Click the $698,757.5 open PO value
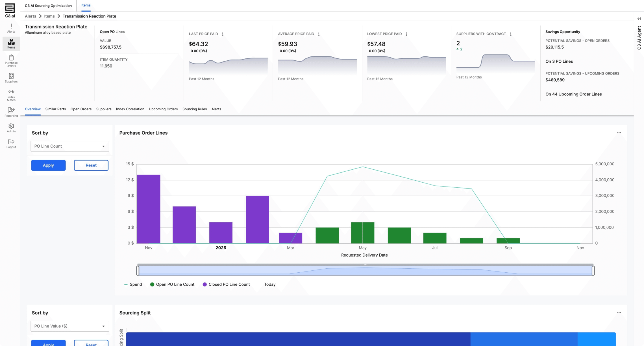The width and height of the screenshot is (644, 346). click(x=111, y=47)
